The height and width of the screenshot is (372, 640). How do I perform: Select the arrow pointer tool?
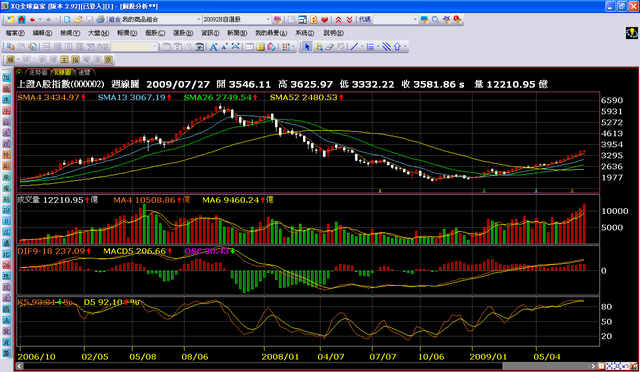307,47
